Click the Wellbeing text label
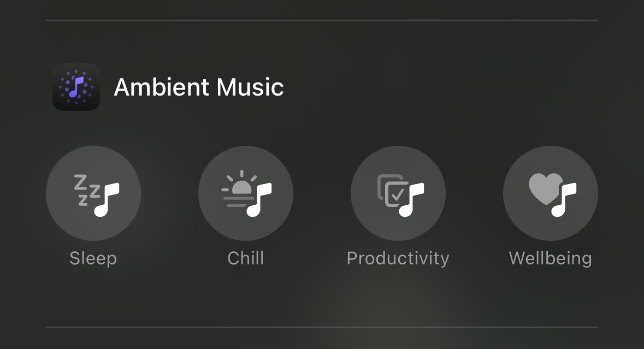 point(551,259)
